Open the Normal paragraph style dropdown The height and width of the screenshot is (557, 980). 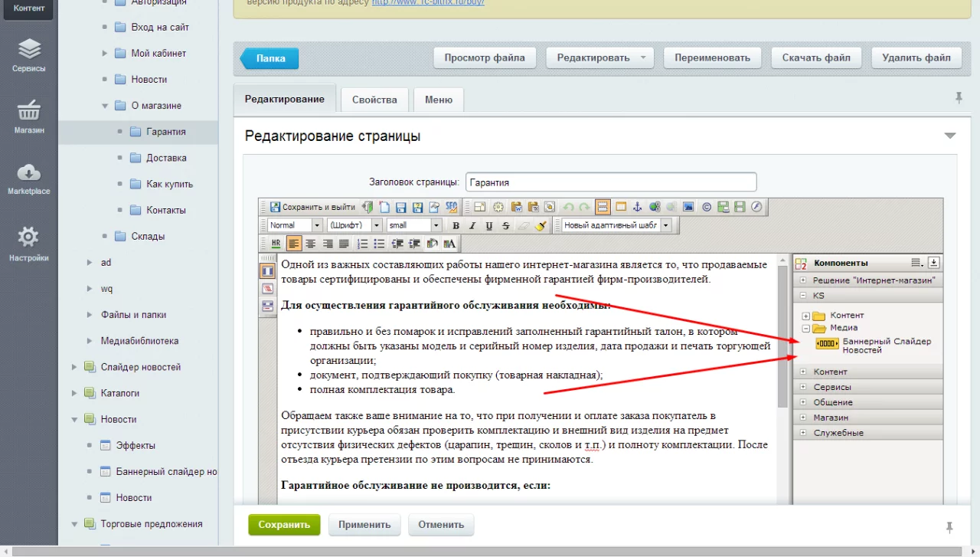pos(315,226)
